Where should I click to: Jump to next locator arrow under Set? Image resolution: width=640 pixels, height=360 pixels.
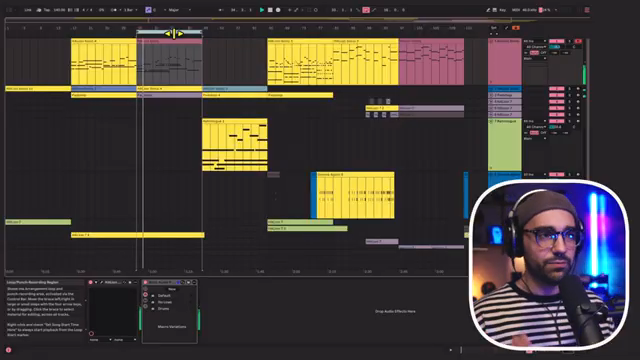497,34
